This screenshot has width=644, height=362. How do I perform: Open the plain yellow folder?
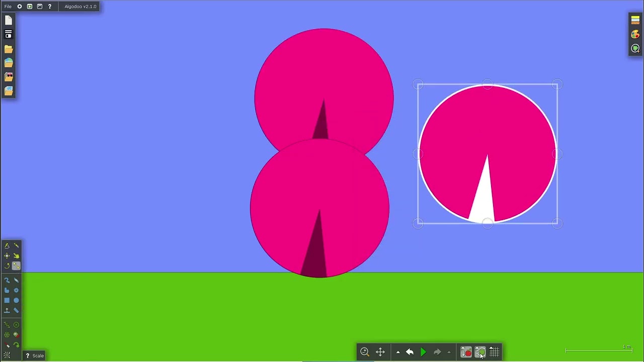coord(9,49)
